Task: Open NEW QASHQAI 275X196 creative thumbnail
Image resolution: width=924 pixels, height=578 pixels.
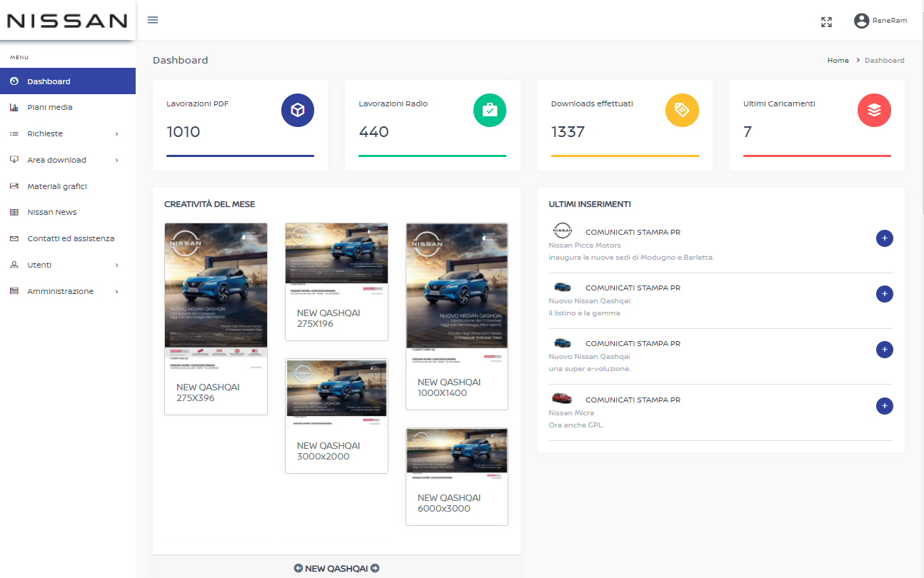Action: pos(336,259)
